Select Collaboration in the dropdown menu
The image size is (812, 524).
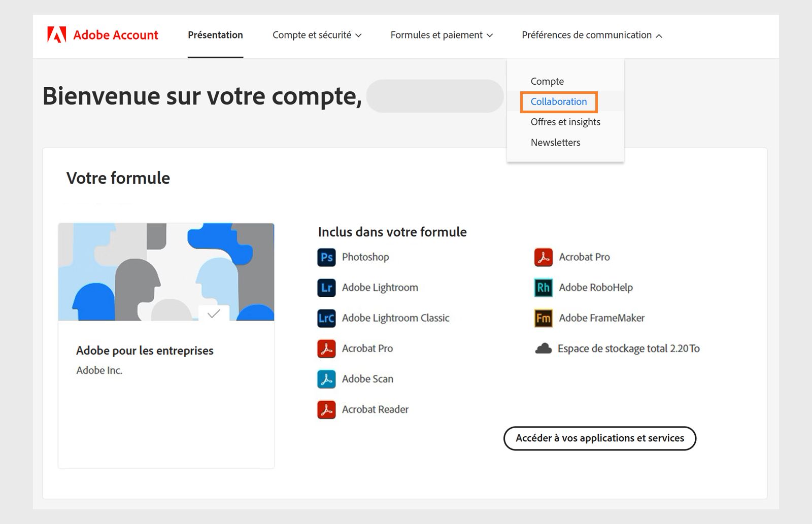559,101
